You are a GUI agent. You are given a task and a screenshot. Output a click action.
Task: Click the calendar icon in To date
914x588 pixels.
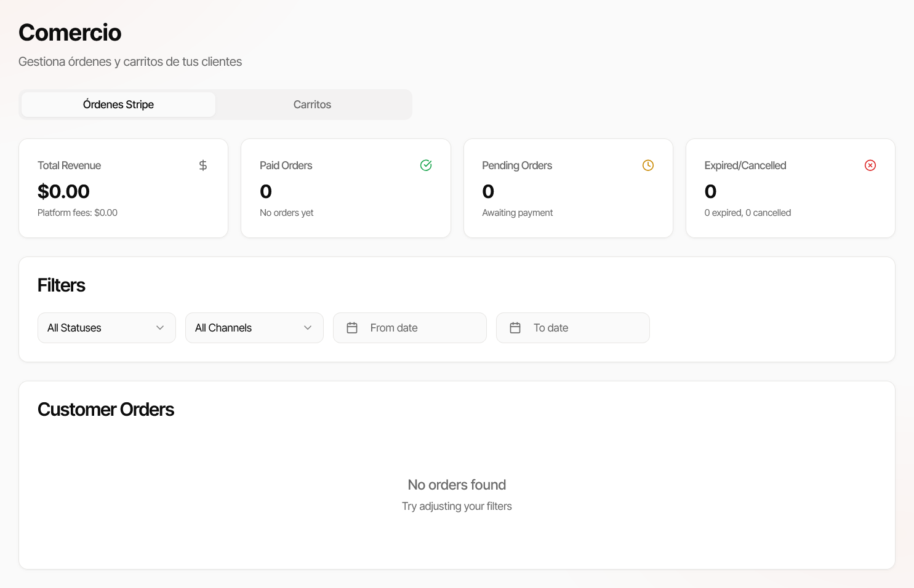[x=515, y=328]
